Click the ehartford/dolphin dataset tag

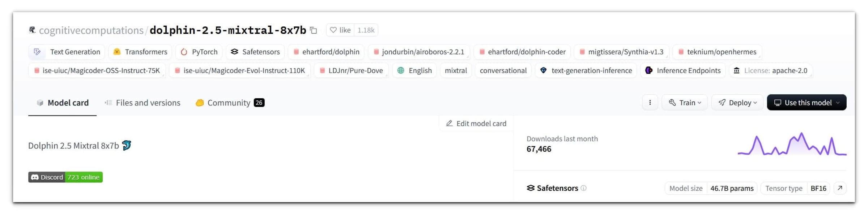pos(326,52)
